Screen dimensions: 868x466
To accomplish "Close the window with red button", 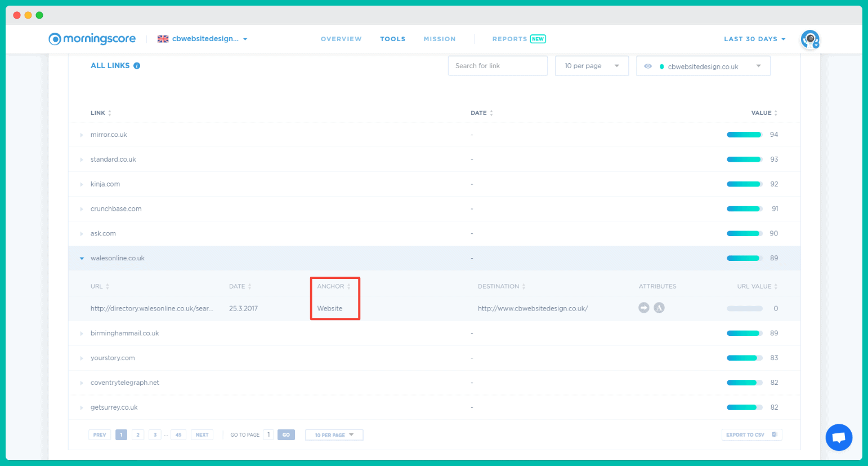I will (x=16, y=15).
